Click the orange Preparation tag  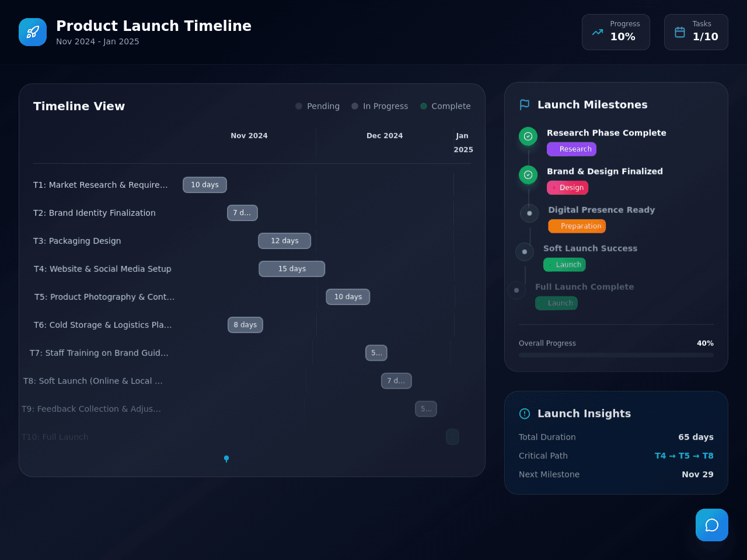click(x=577, y=226)
